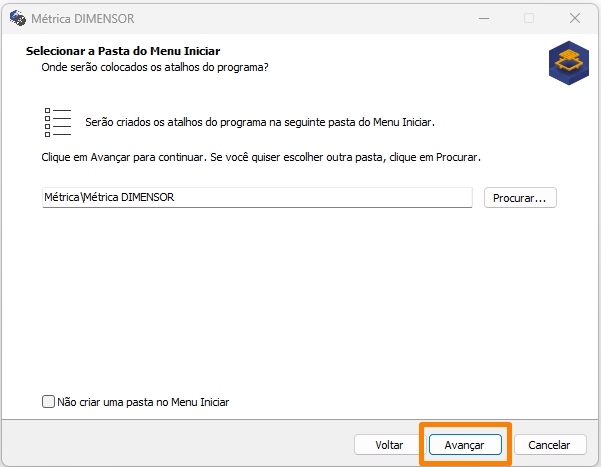Click the 'Não criar uma pasta' label text
The width and height of the screenshot is (601, 467).
(143, 402)
